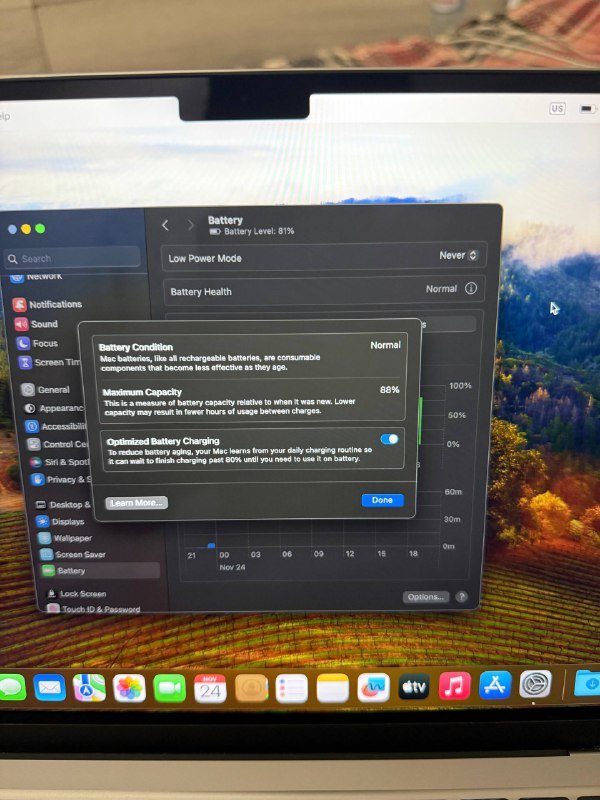Open Siri & Spotlight in sidebar
Viewport: 600px width, 800px height.
60,462
